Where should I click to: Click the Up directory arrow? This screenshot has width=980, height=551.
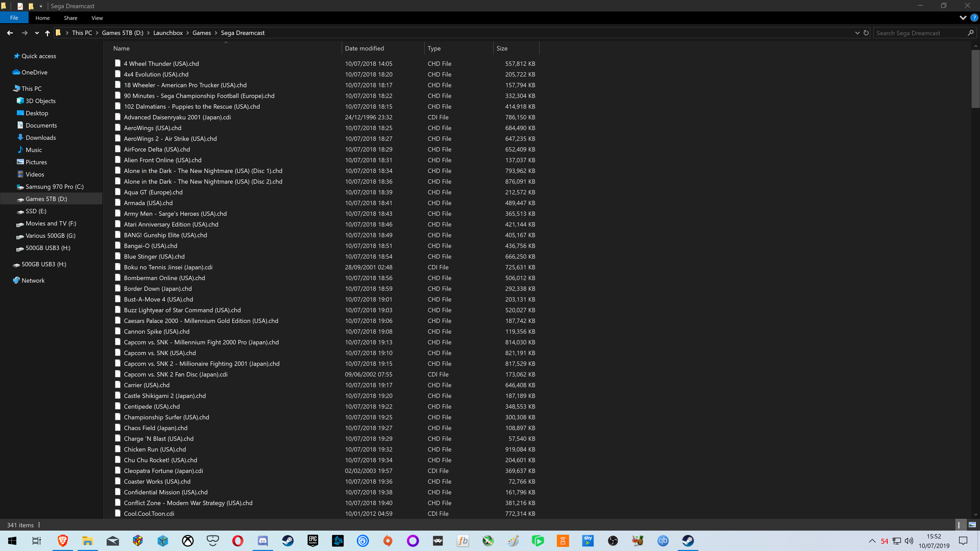tap(47, 33)
